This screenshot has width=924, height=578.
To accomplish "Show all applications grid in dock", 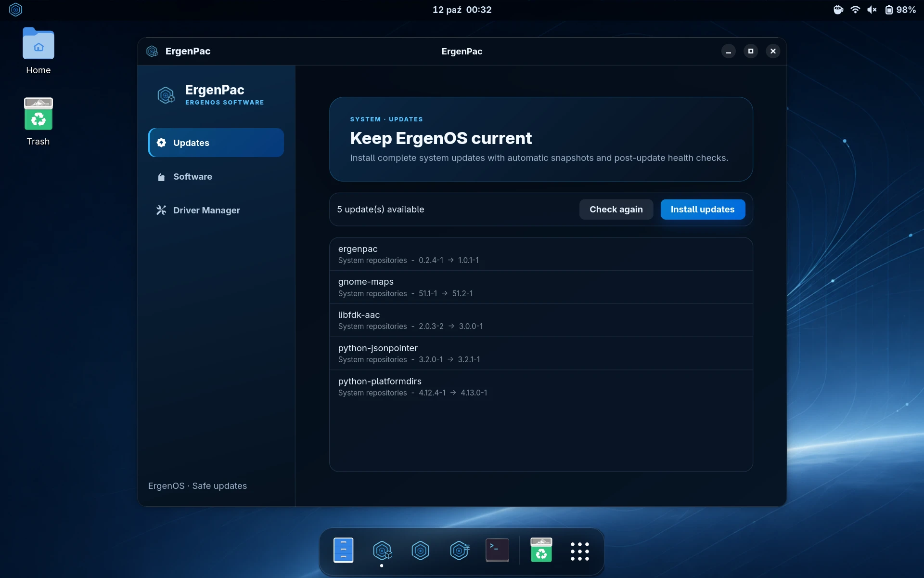I will [x=580, y=551].
